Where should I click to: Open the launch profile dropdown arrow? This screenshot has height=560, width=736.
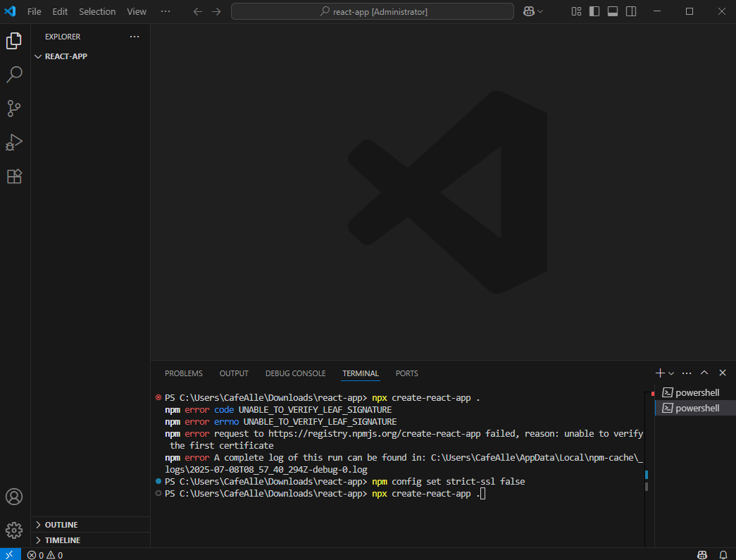(671, 373)
